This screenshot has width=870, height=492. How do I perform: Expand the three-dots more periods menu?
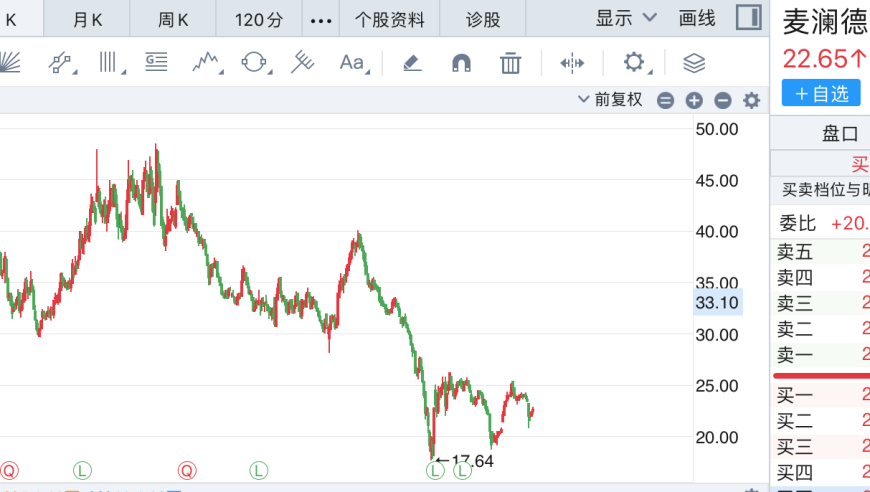tap(321, 21)
